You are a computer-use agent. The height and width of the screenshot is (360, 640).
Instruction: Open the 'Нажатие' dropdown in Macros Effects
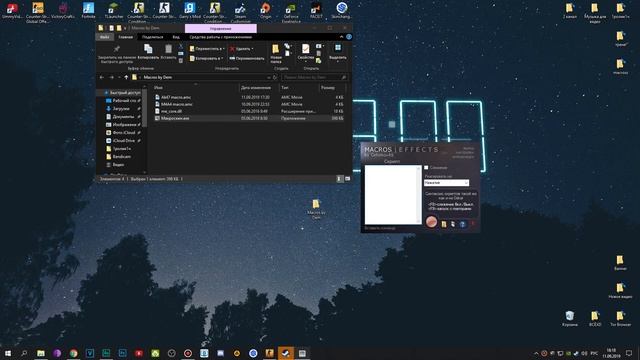point(446,183)
